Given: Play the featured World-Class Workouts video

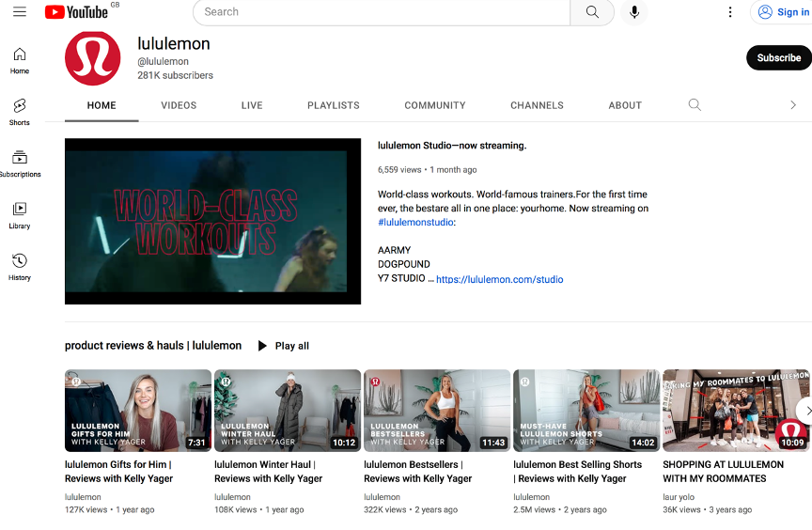Looking at the screenshot, I should coord(212,221).
